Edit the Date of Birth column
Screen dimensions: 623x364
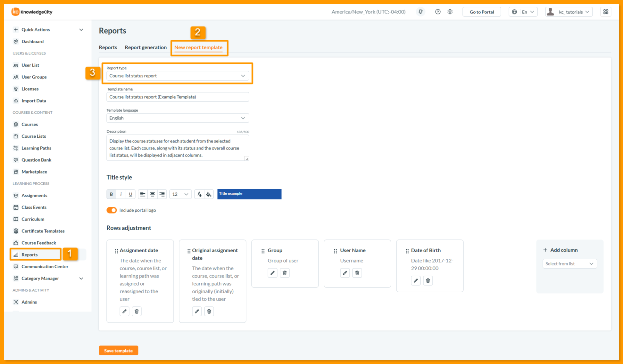pyautogui.click(x=416, y=280)
